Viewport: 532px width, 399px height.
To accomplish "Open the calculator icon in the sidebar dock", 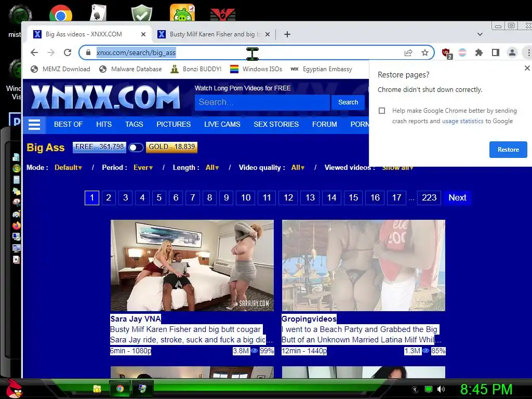I will [16, 179].
